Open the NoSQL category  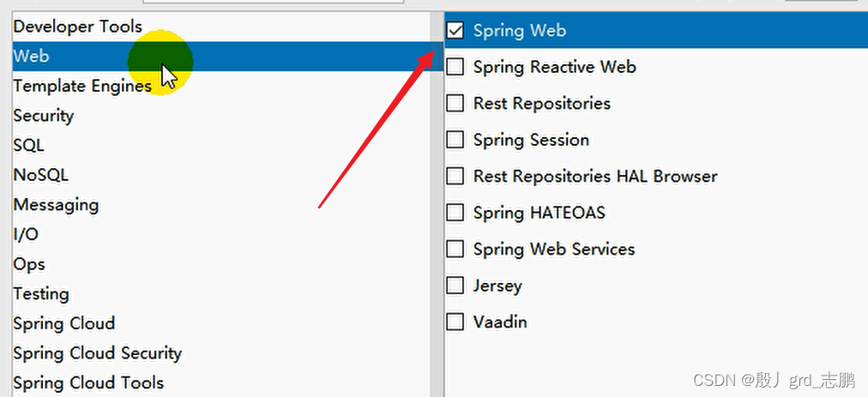tap(221, 175)
